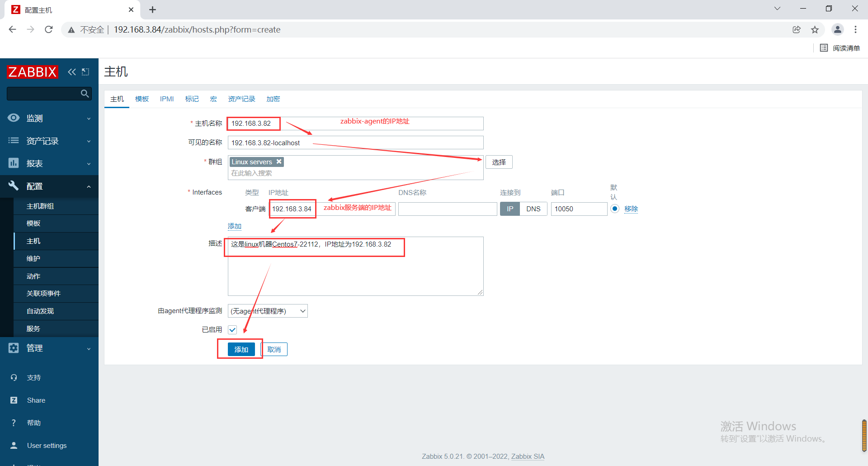
Task: Switch to the 标记 tab
Action: point(192,99)
